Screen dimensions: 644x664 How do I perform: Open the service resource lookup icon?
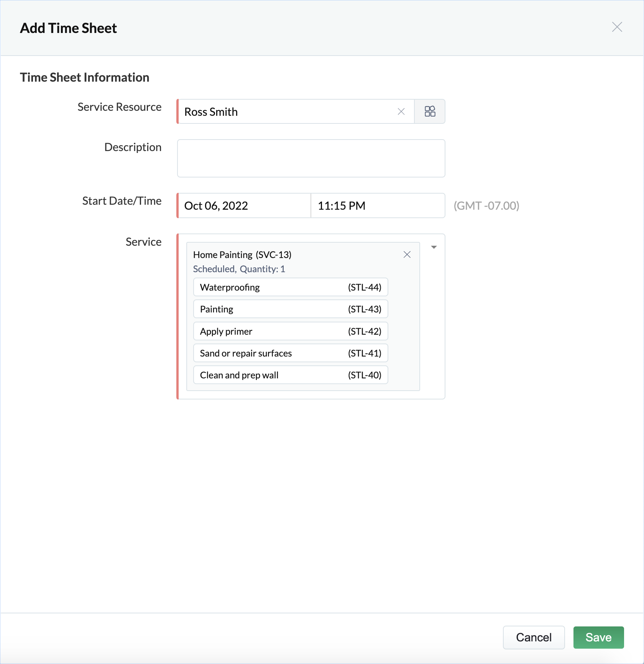(x=430, y=112)
